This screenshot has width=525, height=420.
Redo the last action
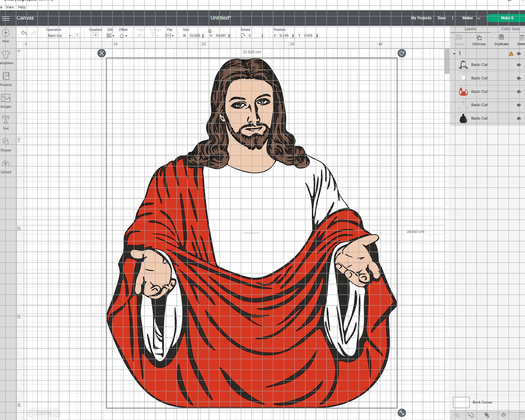34,33
